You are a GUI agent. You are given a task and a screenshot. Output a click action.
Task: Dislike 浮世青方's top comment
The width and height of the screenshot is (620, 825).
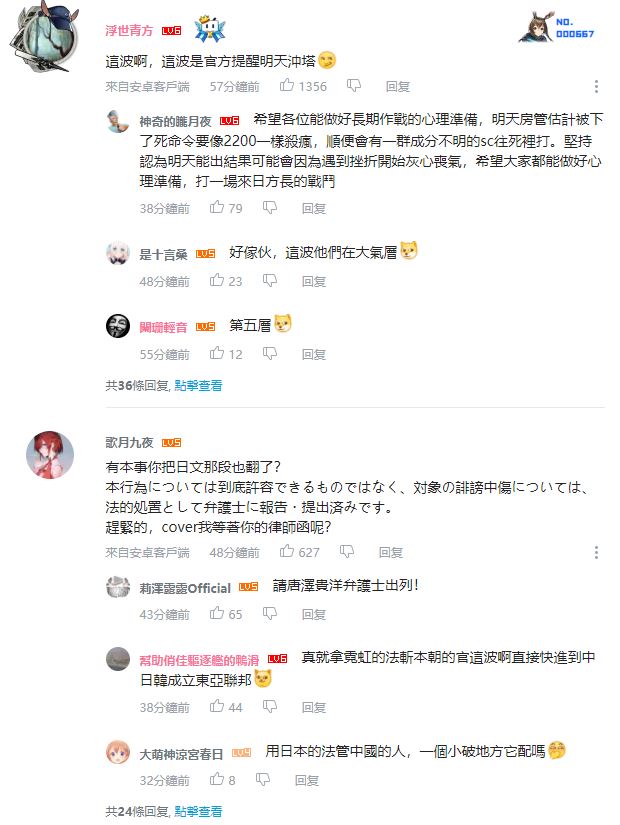tap(354, 86)
